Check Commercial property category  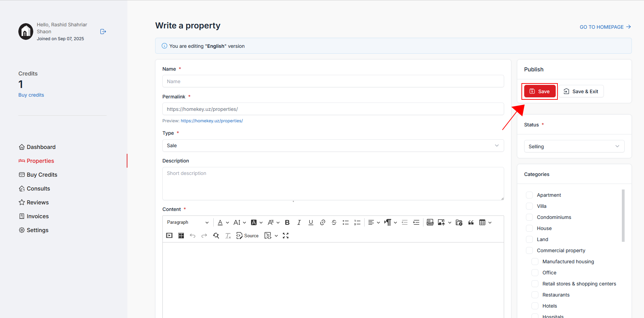tap(529, 250)
